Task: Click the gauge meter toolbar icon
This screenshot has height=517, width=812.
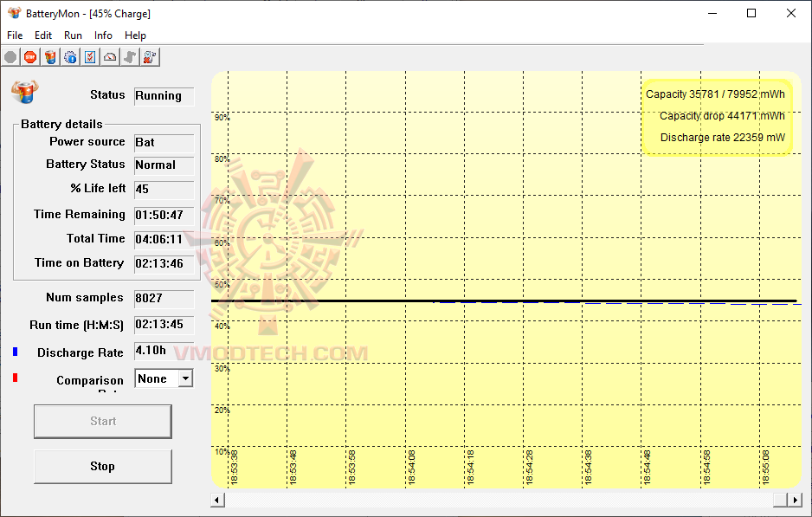Action: point(110,57)
